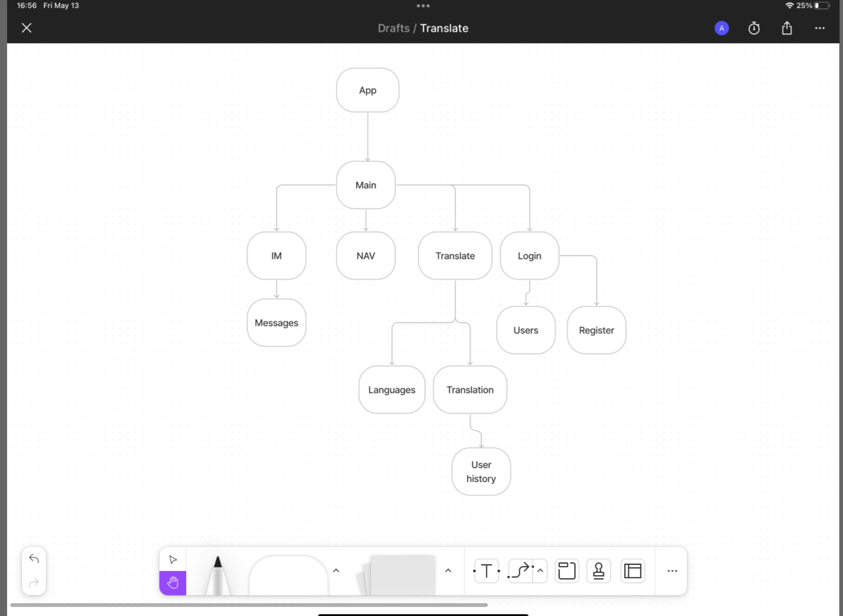Screen dimensions: 843x616
Task: Switch to the select pointer tool
Action: [x=173, y=559]
